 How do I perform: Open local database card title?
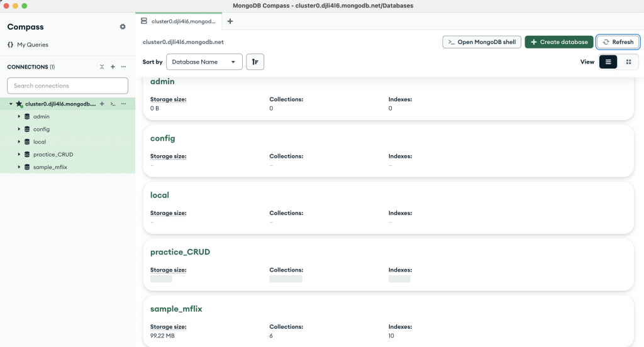pyautogui.click(x=160, y=195)
